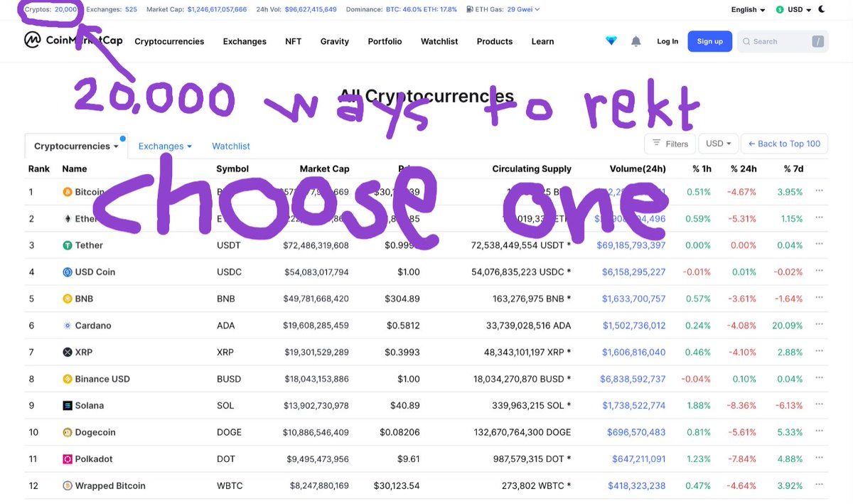This screenshot has width=853, height=504.
Task: Open three-dot menu for Tether row
Action: (820, 245)
